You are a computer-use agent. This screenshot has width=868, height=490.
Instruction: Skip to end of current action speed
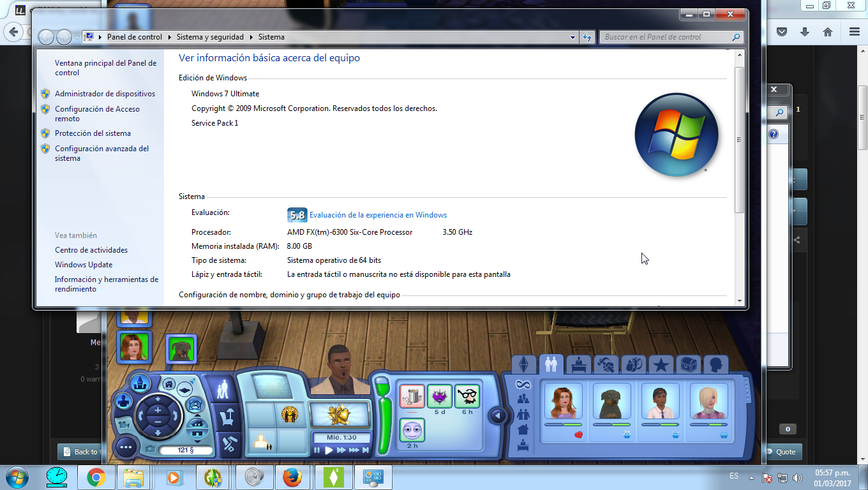(366, 450)
